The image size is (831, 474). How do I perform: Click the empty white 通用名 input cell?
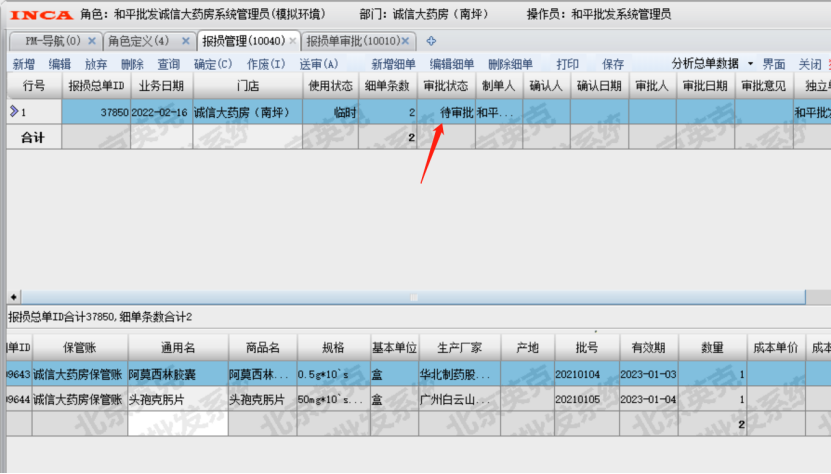(x=178, y=424)
